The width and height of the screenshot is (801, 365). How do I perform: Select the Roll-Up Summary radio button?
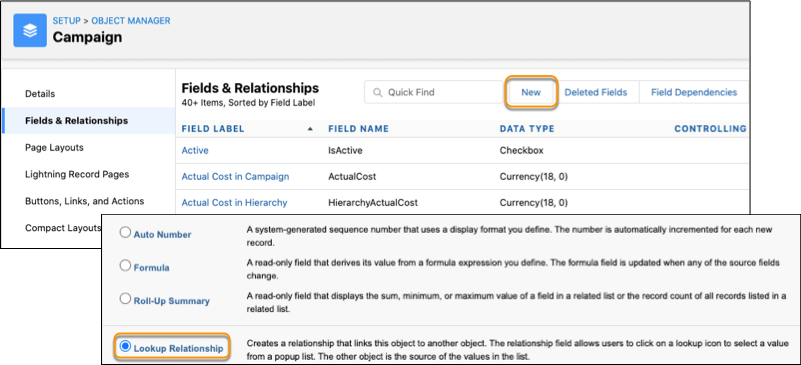tap(125, 299)
